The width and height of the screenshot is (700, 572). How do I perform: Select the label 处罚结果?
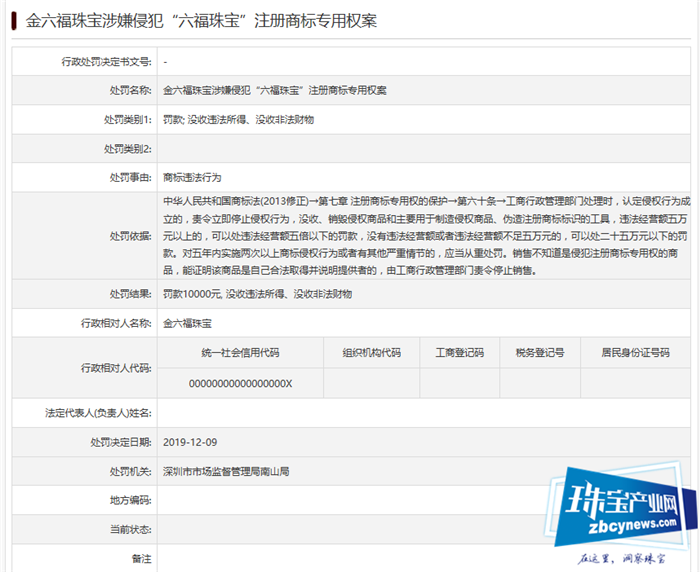(130, 294)
